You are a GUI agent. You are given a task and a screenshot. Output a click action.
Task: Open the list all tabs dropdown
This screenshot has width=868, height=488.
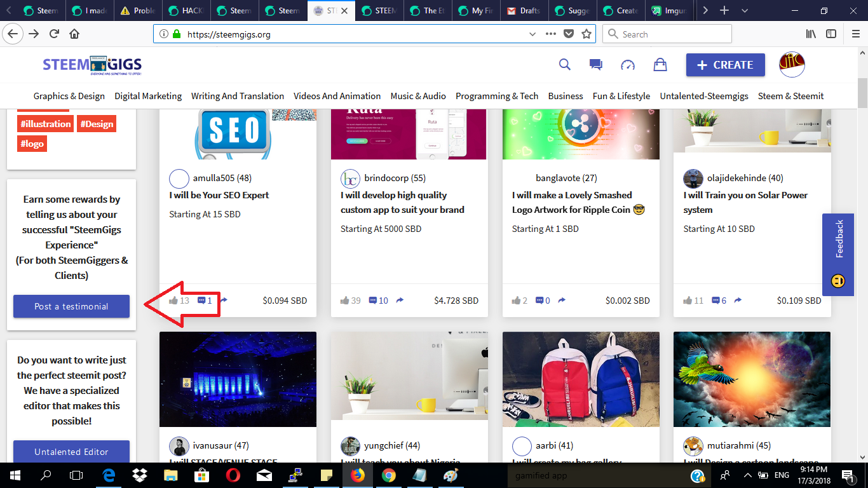click(x=745, y=11)
